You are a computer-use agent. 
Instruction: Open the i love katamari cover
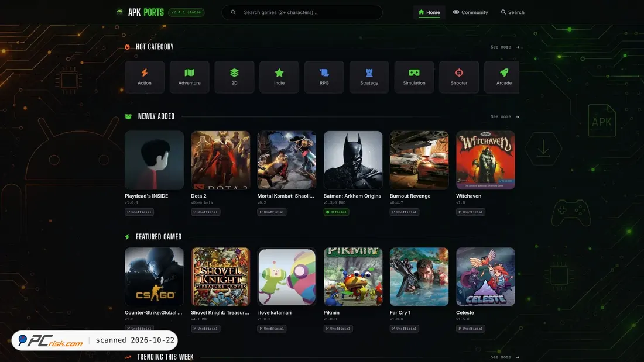[287, 277]
